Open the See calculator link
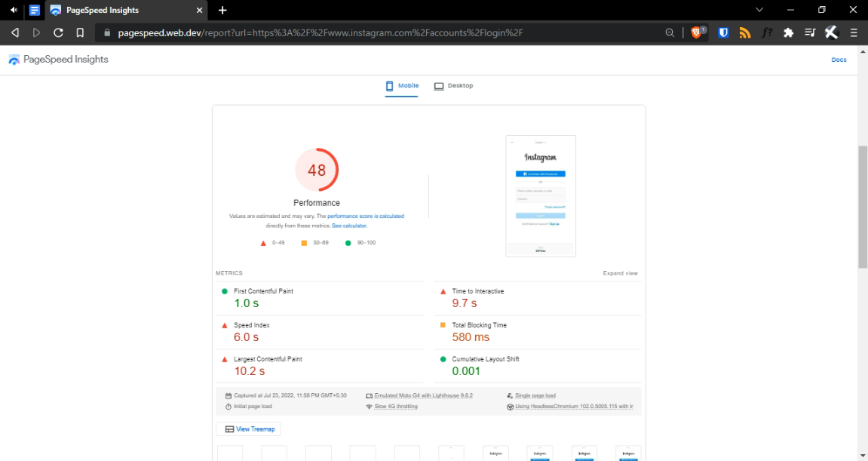868x461 pixels. pyautogui.click(x=349, y=226)
